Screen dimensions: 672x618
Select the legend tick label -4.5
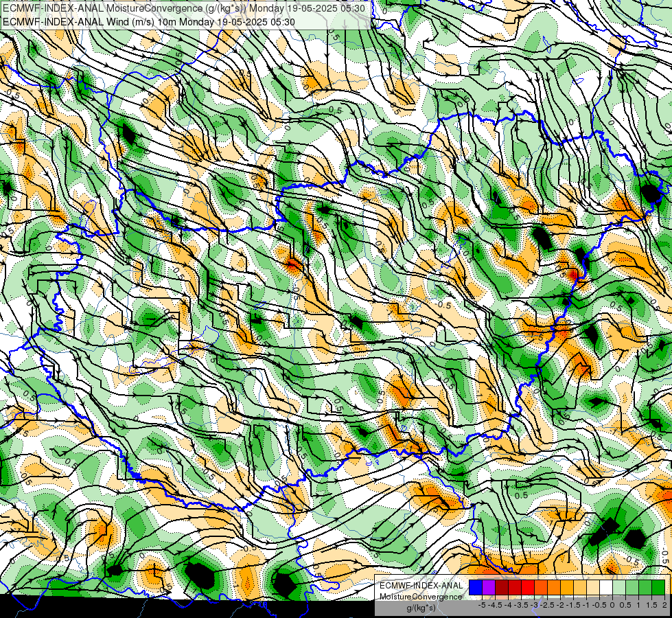pos(495,605)
